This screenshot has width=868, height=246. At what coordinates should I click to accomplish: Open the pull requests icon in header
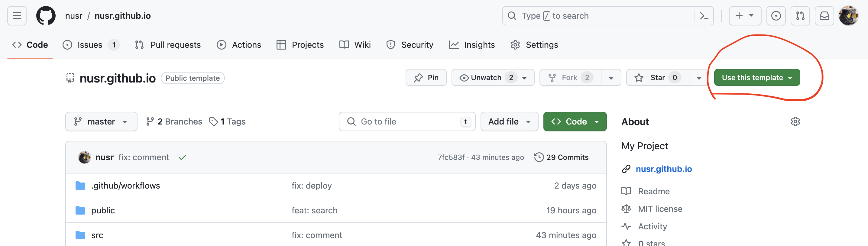[800, 16]
